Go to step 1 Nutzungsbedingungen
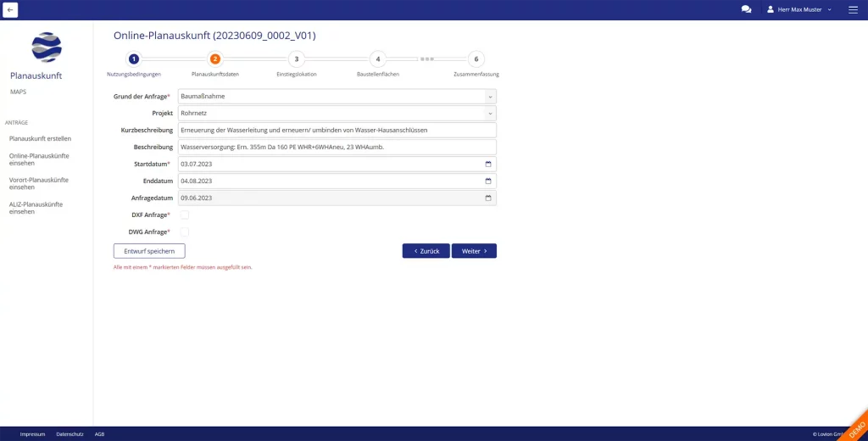The image size is (868, 441). click(x=133, y=59)
